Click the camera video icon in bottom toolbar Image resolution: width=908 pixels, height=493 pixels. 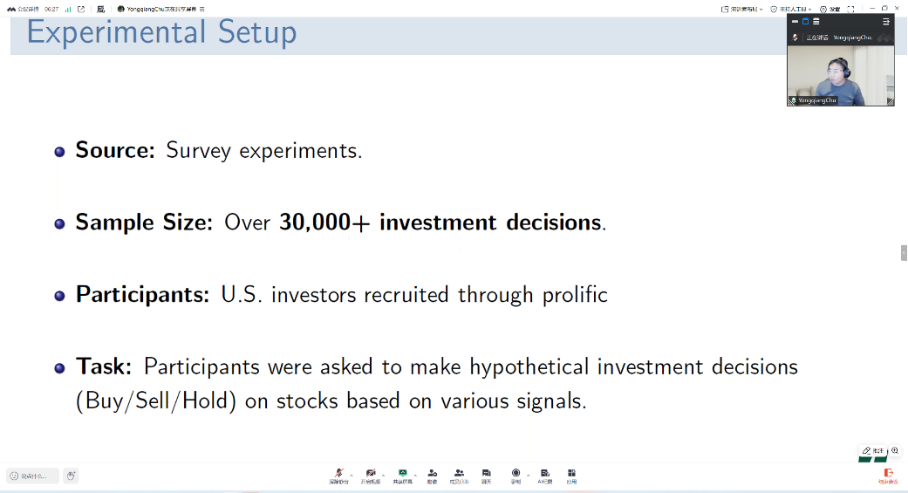pos(370,473)
